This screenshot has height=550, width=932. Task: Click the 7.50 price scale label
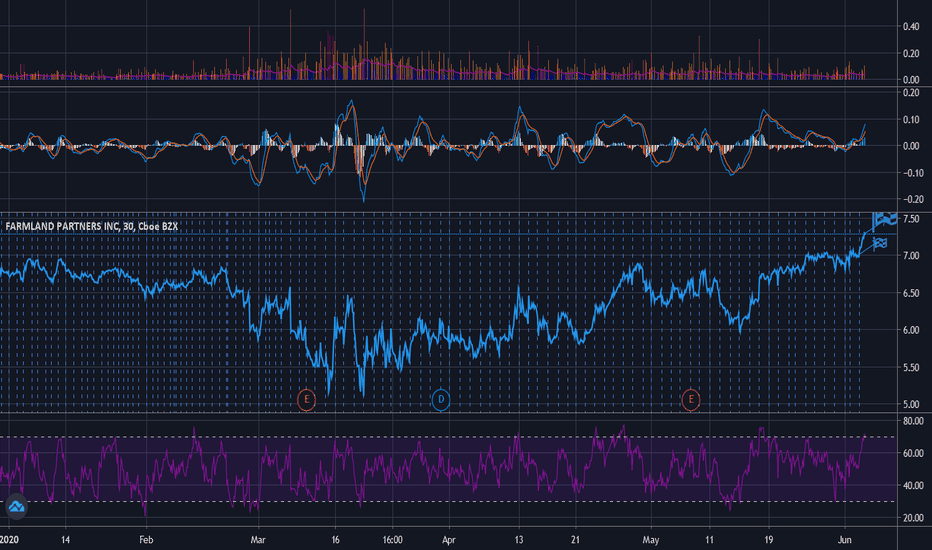pos(911,219)
